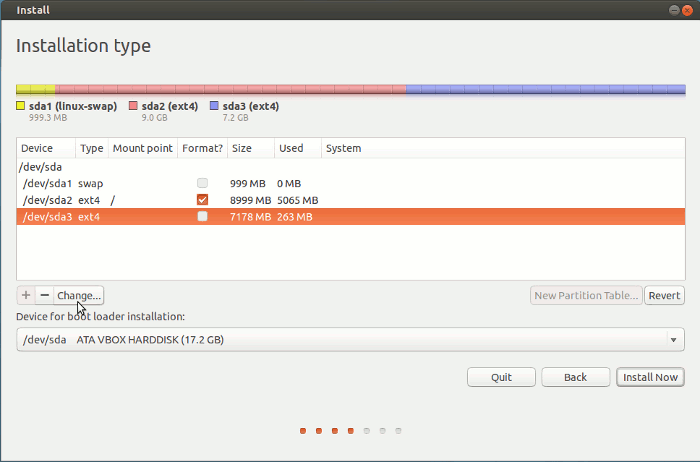Quit the installer
This screenshot has height=462, width=700.
click(x=501, y=377)
